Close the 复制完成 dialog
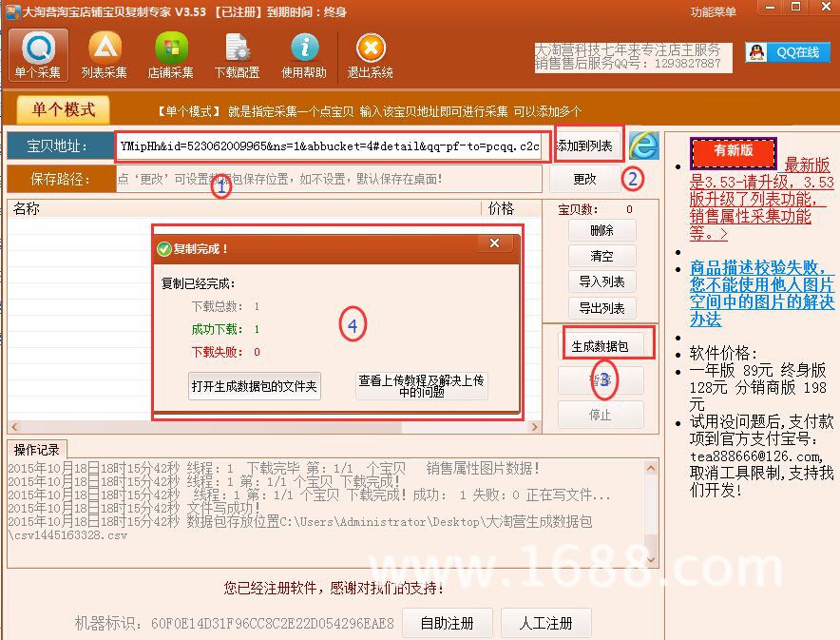 pos(494,243)
